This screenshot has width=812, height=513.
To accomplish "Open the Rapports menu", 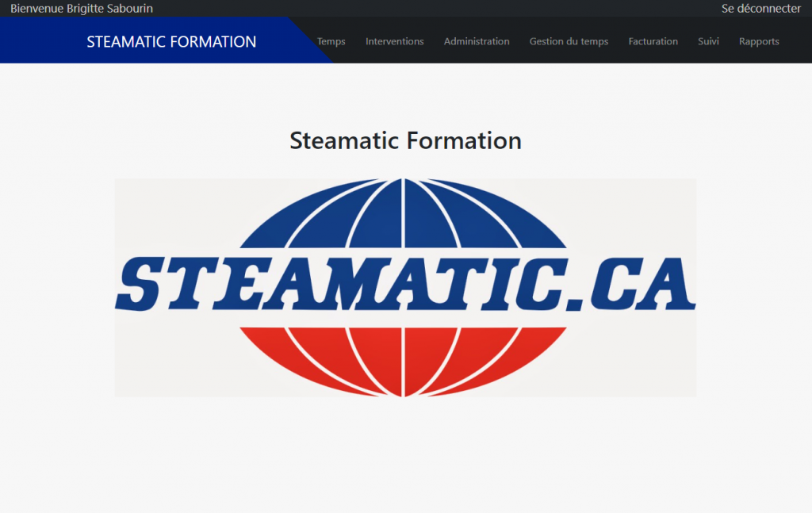I will click(759, 41).
